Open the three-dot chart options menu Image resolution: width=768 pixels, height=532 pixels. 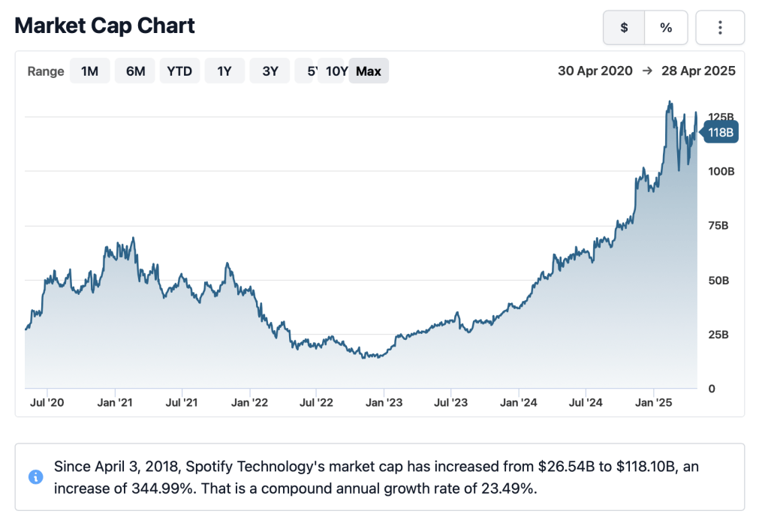pos(720,28)
